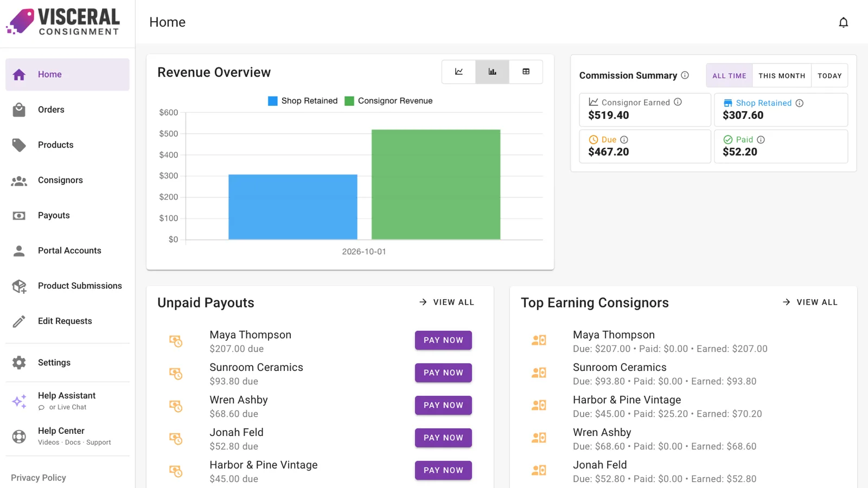Click the Help Assistant sparkle icon
The height and width of the screenshot is (488, 868).
(19, 401)
